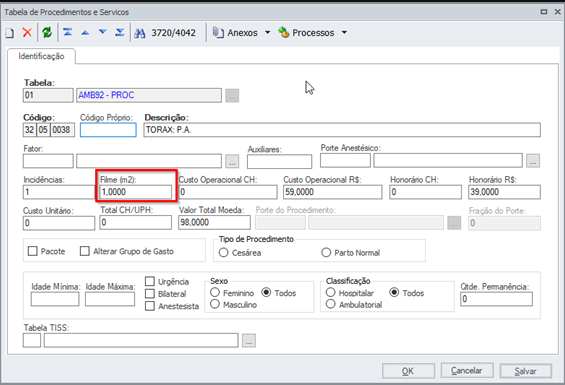Click record counter 3720/4042
565x385 pixels.
(x=173, y=33)
